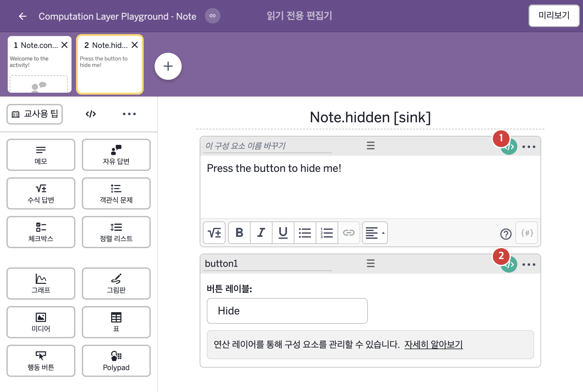Toggle bulleted list formatting
Image resolution: width=583 pixels, height=392 pixels.
click(x=305, y=233)
